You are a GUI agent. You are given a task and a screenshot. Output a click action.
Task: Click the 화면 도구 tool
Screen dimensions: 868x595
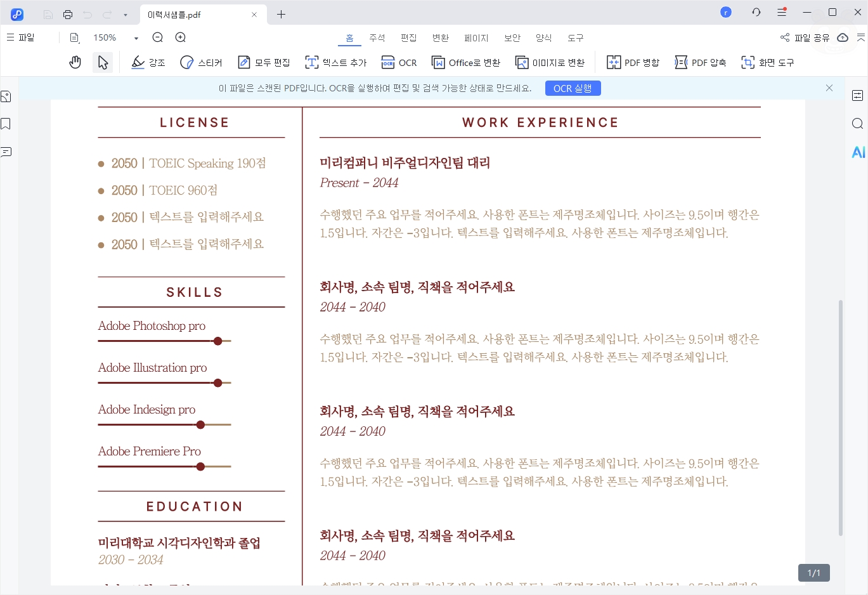[x=767, y=62]
